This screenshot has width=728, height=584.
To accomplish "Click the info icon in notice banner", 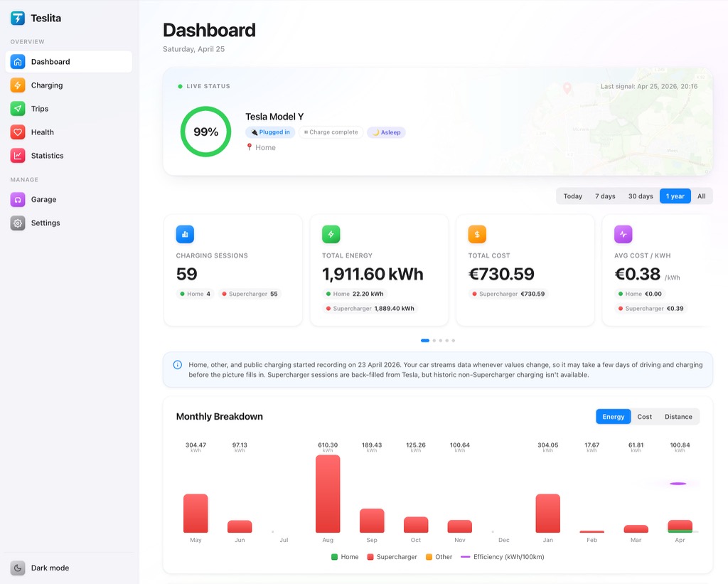I will point(177,365).
